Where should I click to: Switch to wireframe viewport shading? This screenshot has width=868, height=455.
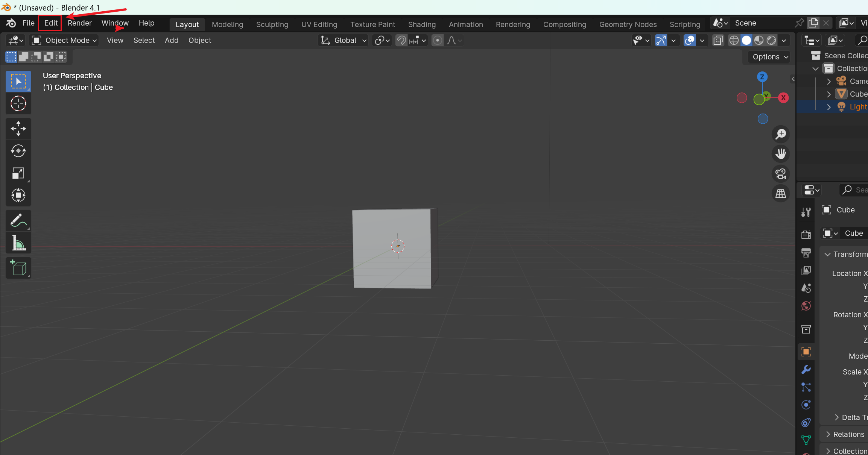[x=734, y=40]
